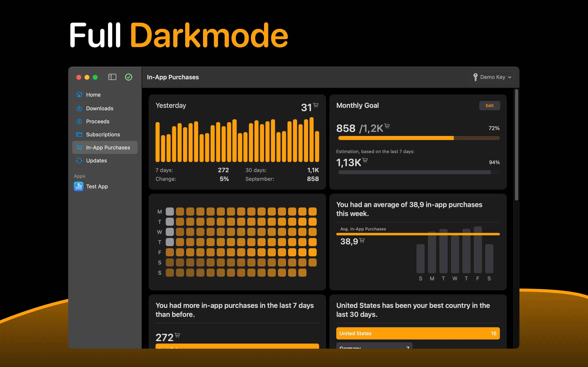The height and width of the screenshot is (367, 588).
Task: Open the Proceeds section
Action: coord(98,121)
